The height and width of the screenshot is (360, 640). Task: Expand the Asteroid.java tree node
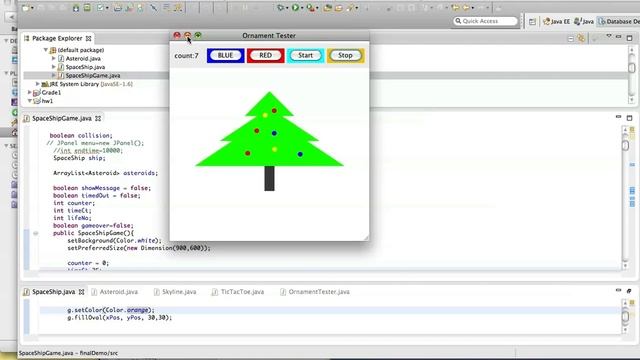[x=53, y=58]
